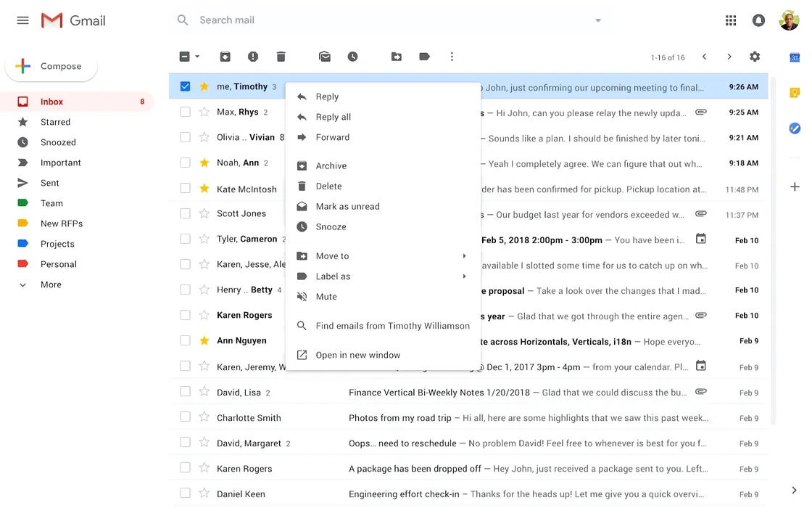The width and height of the screenshot is (812, 508).
Task: Click the Archive icon in the toolbar
Action: (x=225, y=57)
